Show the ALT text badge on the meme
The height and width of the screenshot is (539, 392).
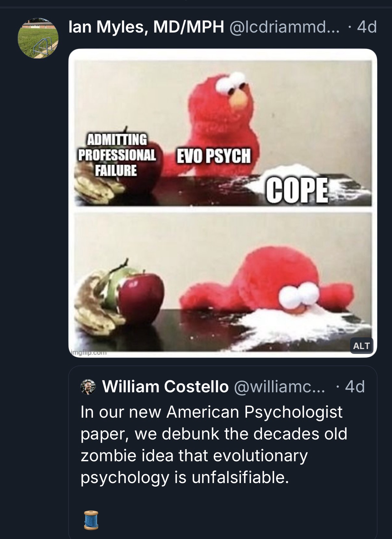[x=361, y=346]
